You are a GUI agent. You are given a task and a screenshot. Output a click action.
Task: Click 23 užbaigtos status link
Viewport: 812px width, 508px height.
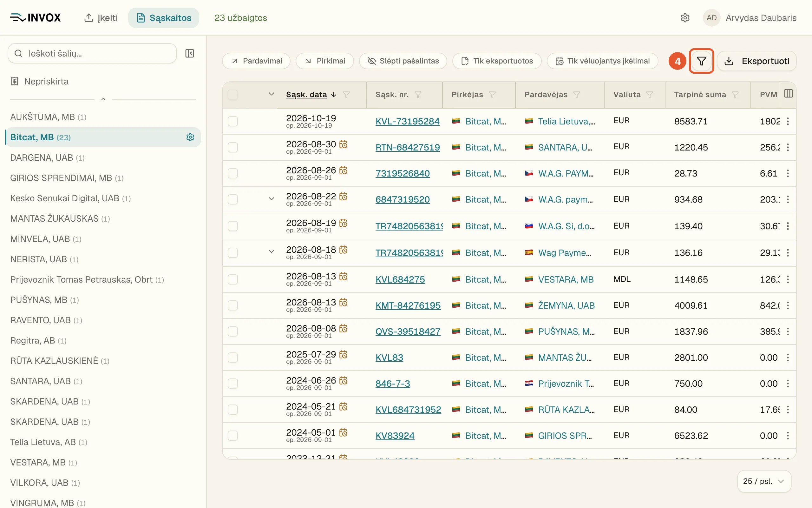point(240,18)
